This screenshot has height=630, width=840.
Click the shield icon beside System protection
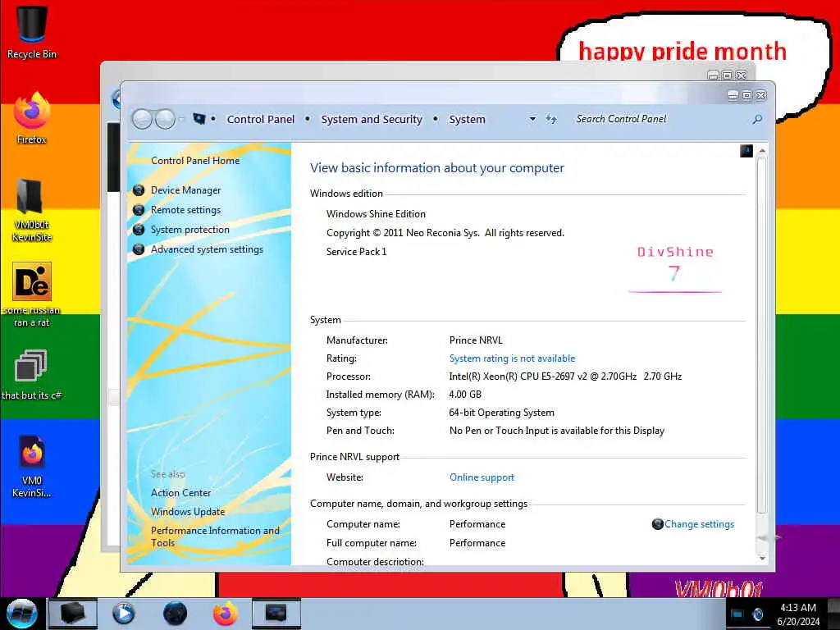139,230
